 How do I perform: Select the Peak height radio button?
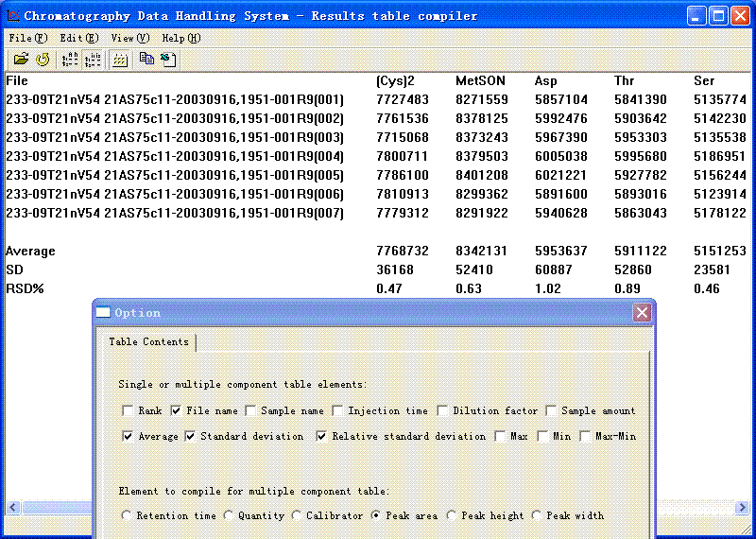(x=452, y=515)
